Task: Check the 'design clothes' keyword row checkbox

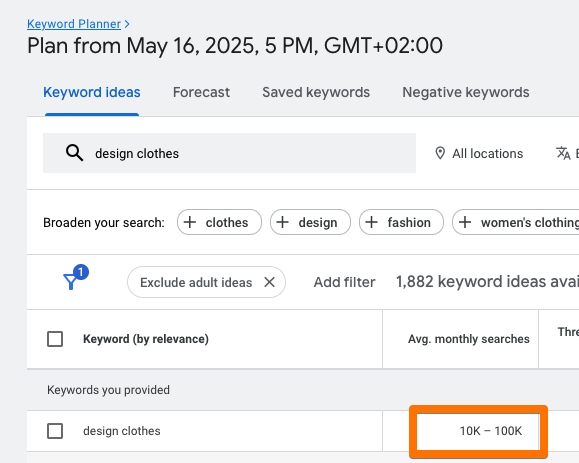Action: click(x=55, y=431)
